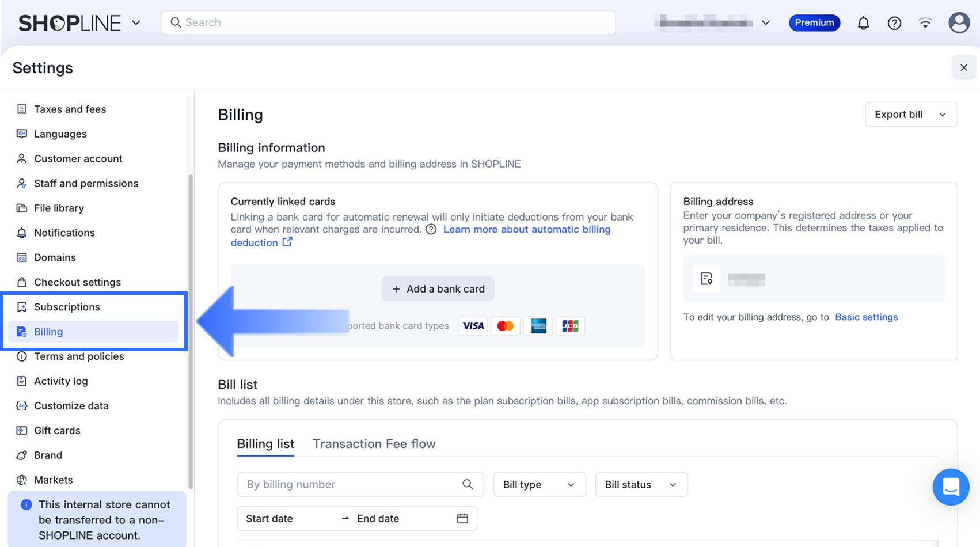
Task: Select the Billing list tab
Action: click(x=265, y=444)
